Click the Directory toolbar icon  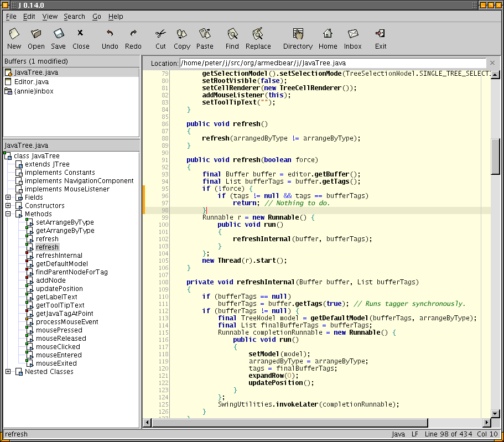[x=298, y=34]
